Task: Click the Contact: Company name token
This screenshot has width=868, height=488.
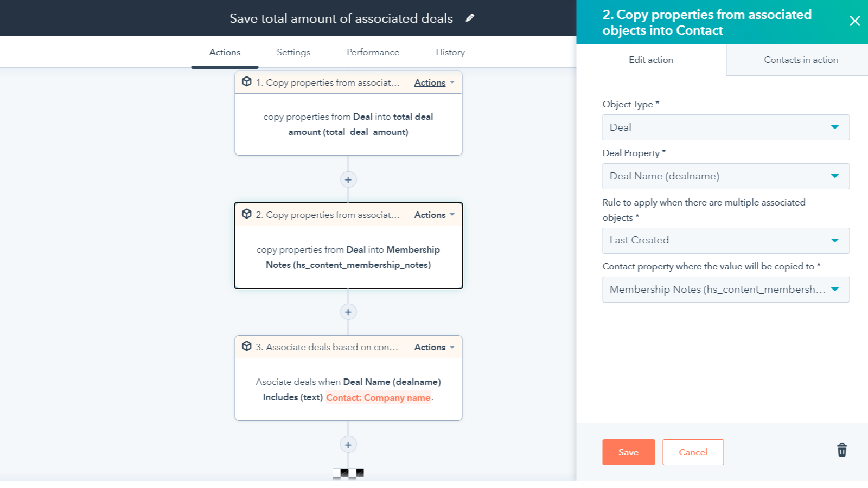Action: pos(378,397)
